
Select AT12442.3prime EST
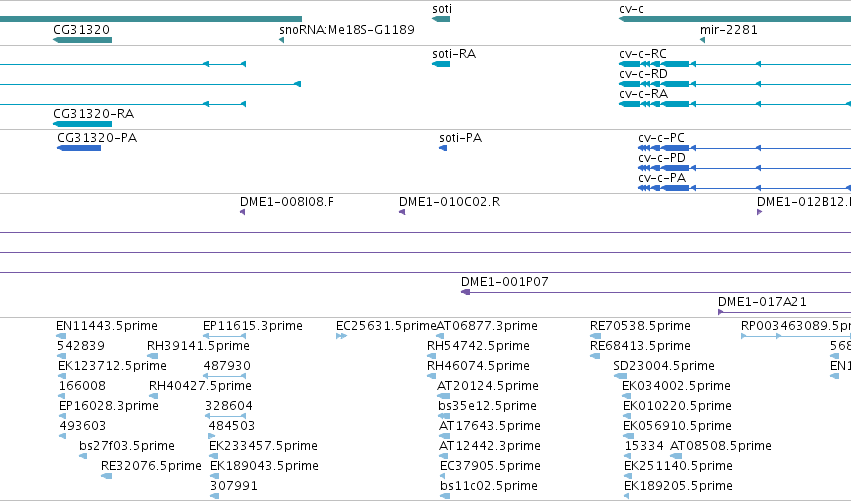point(444,456)
